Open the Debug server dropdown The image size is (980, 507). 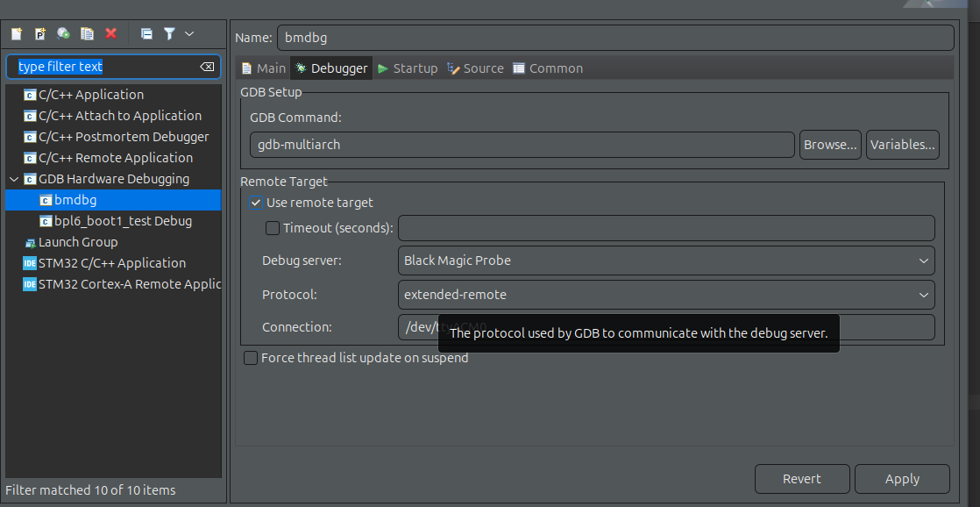point(923,261)
